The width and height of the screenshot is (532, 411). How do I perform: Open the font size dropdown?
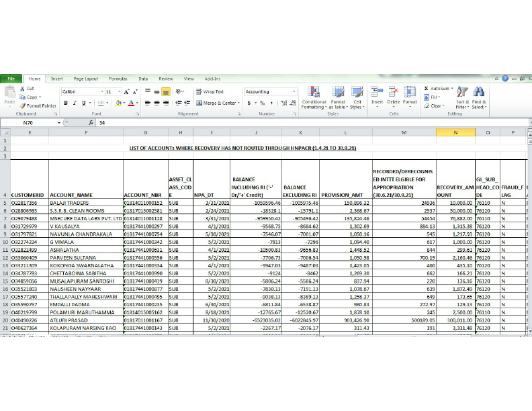(119, 92)
